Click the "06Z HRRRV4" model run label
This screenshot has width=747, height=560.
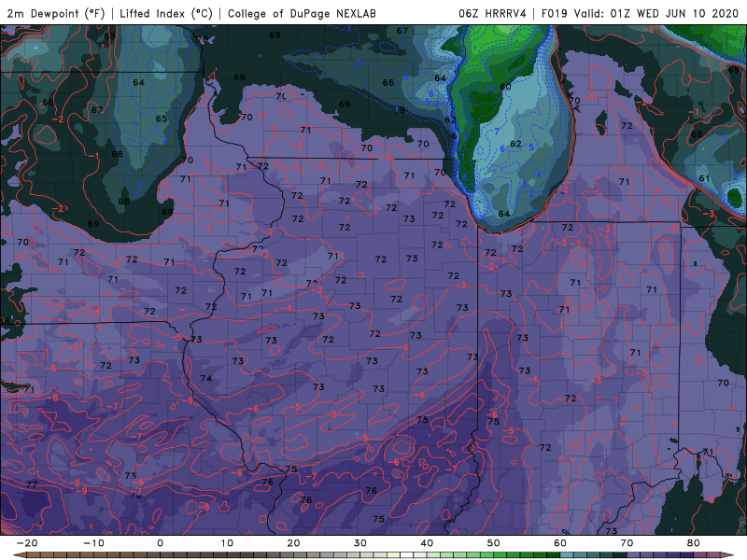tap(492, 13)
